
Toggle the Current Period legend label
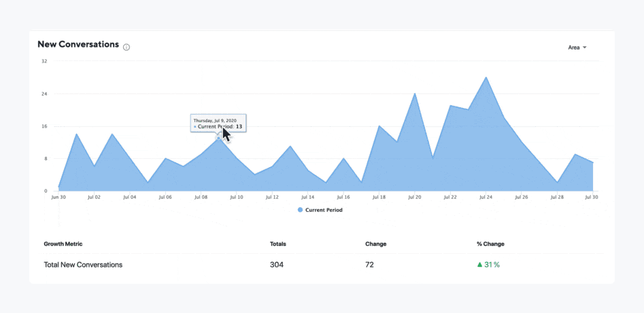pyautogui.click(x=324, y=210)
